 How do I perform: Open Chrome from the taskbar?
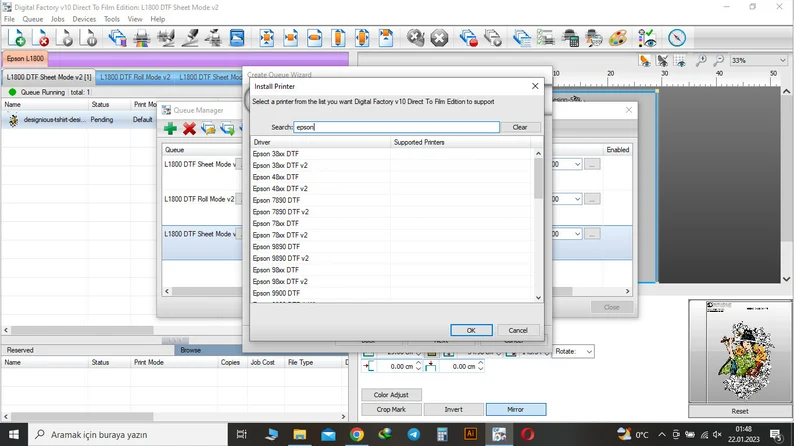point(356,434)
